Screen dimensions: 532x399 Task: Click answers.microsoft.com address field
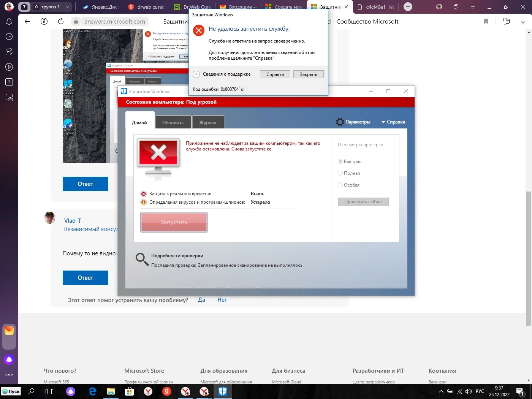(x=114, y=22)
